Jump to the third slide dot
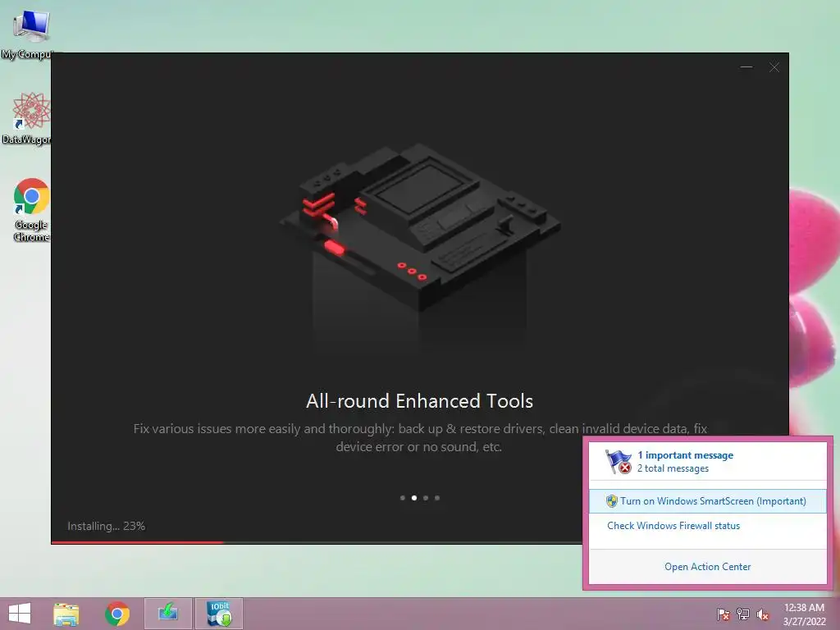 tap(426, 498)
